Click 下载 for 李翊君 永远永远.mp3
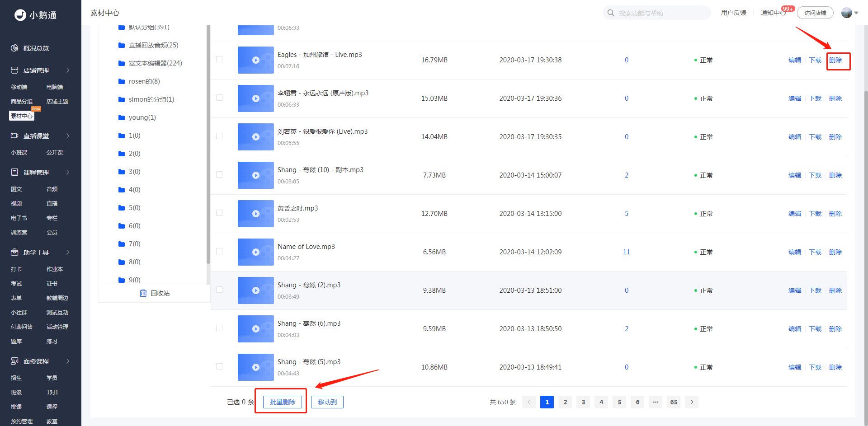The height and width of the screenshot is (426, 868). [x=815, y=98]
